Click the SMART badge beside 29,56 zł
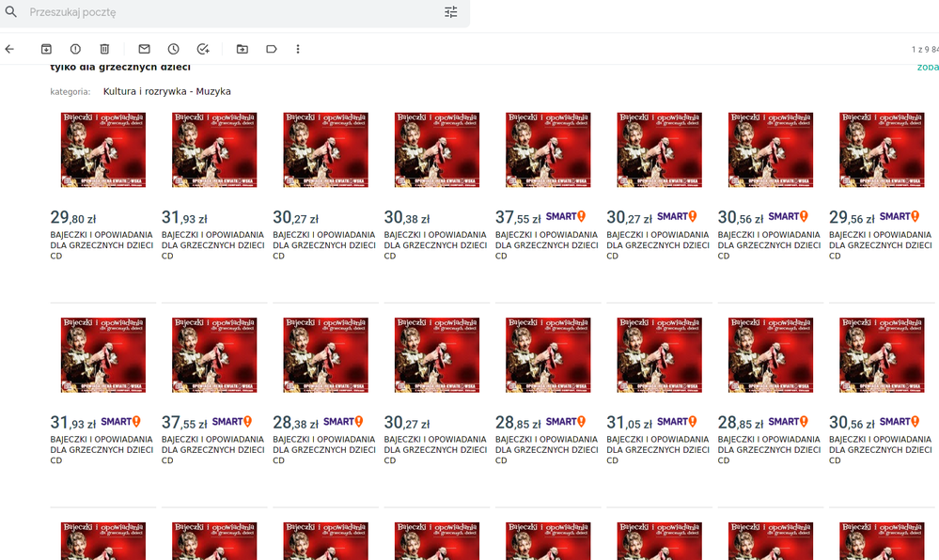939x560 pixels. (x=899, y=217)
